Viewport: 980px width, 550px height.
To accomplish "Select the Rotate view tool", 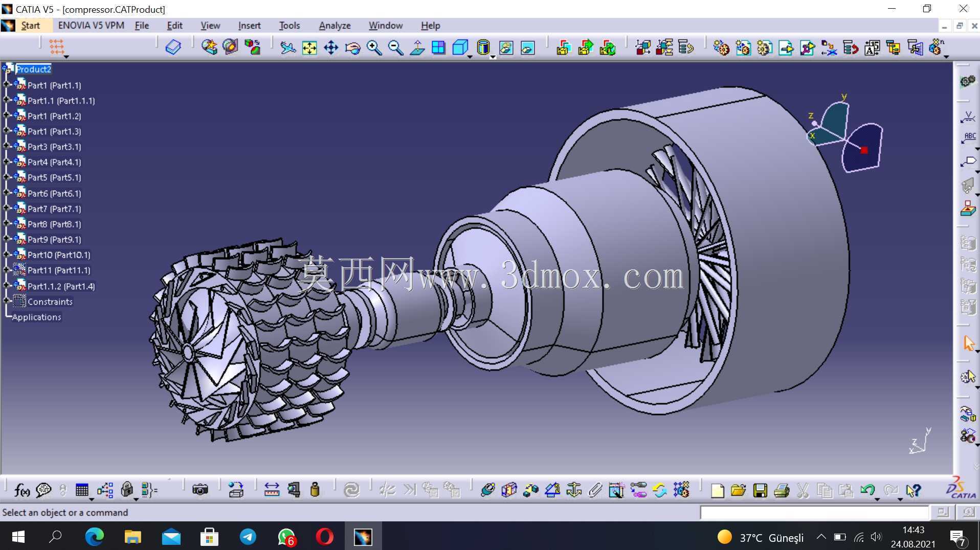I will pyautogui.click(x=352, y=48).
